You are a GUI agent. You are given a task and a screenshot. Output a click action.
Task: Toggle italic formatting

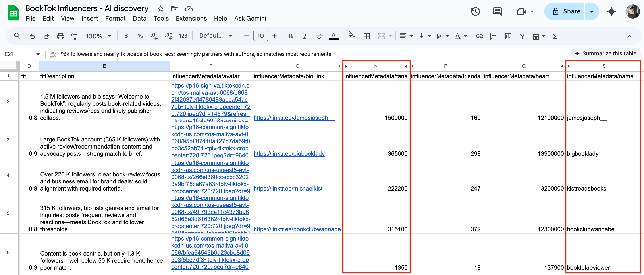point(305,36)
